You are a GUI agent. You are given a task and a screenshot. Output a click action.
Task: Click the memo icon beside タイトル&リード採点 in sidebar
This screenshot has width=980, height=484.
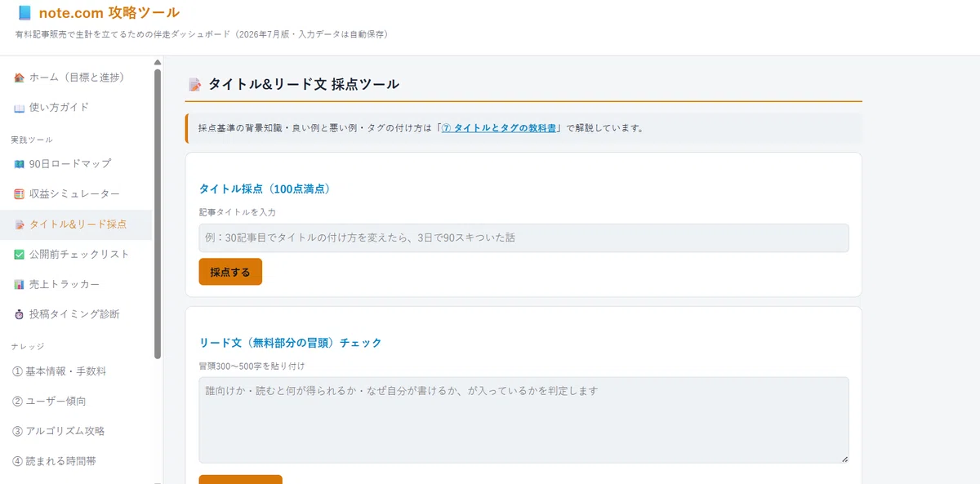tap(19, 224)
